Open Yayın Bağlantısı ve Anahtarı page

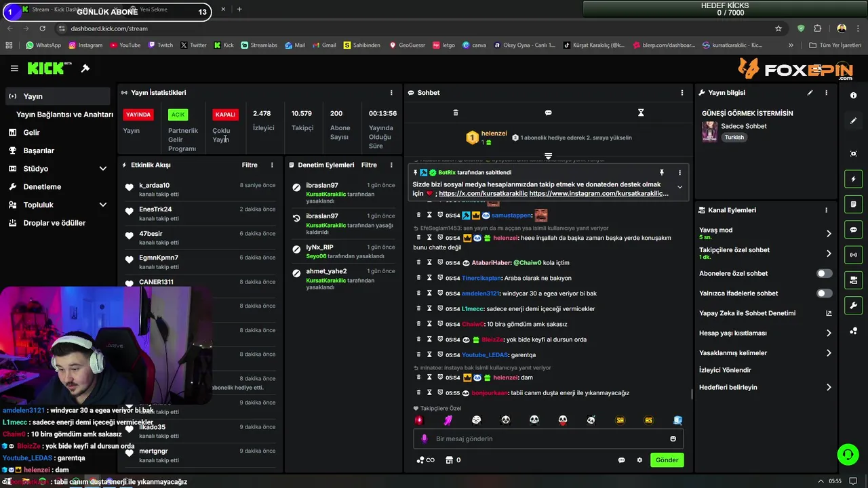(64, 115)
